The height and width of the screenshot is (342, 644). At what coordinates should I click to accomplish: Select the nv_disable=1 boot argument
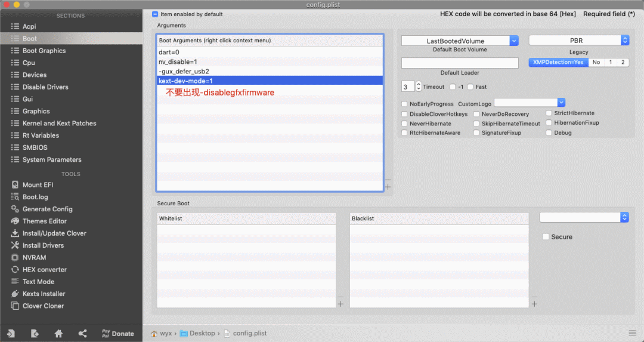click(x=270, y=61)
